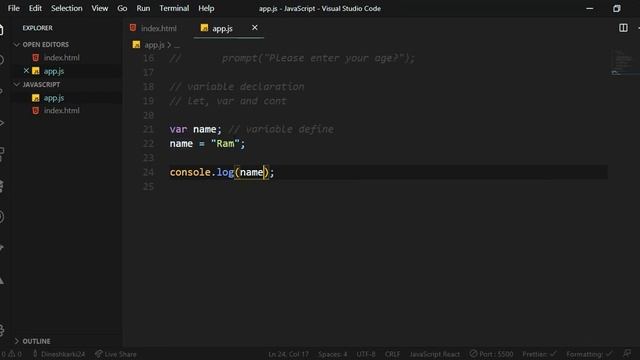
Task: Open the Help menu
Action: (206, 8)
